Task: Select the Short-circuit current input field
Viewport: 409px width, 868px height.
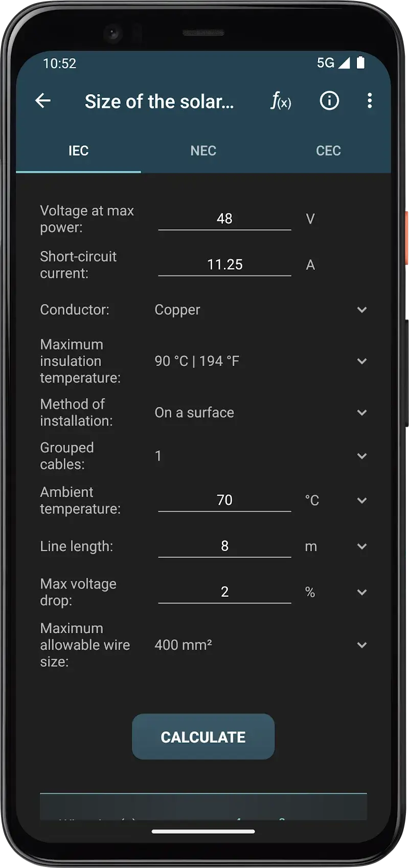Action: 225,265
